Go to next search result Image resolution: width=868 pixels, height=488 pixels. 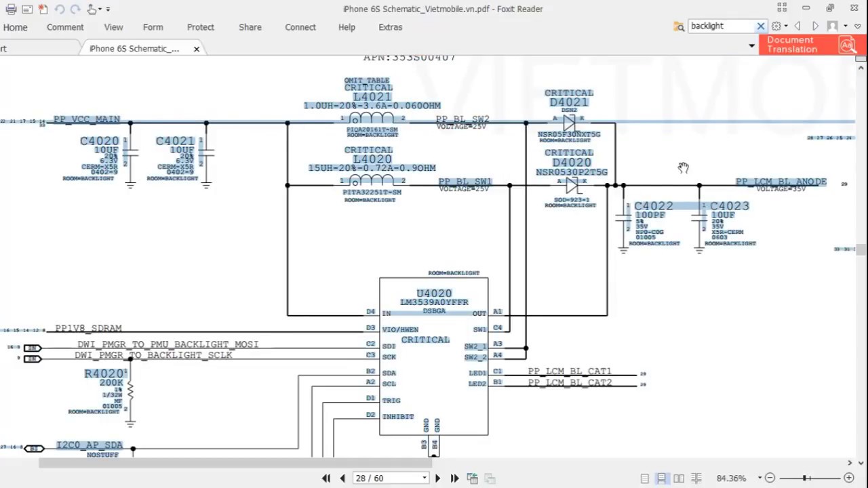[815, 26]
